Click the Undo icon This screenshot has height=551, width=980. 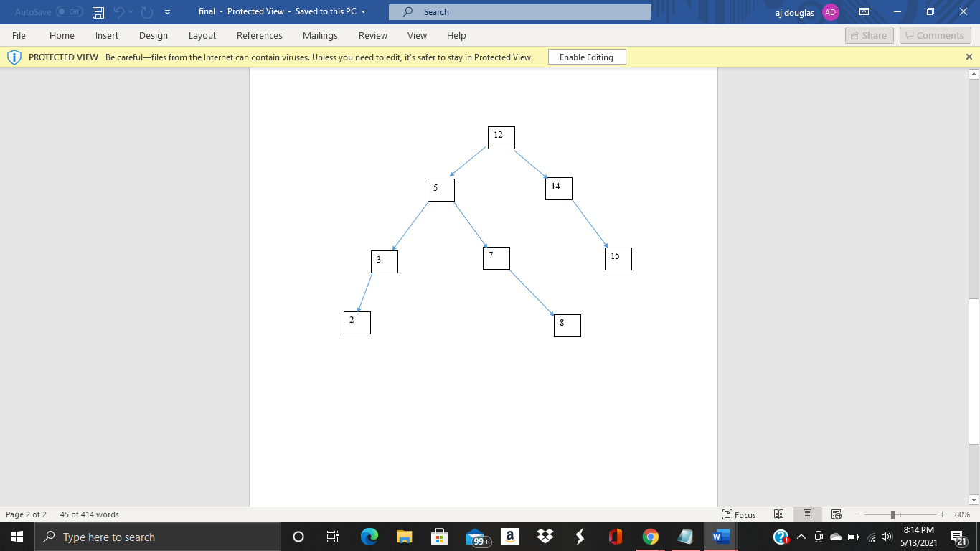[x=119, y=11]
